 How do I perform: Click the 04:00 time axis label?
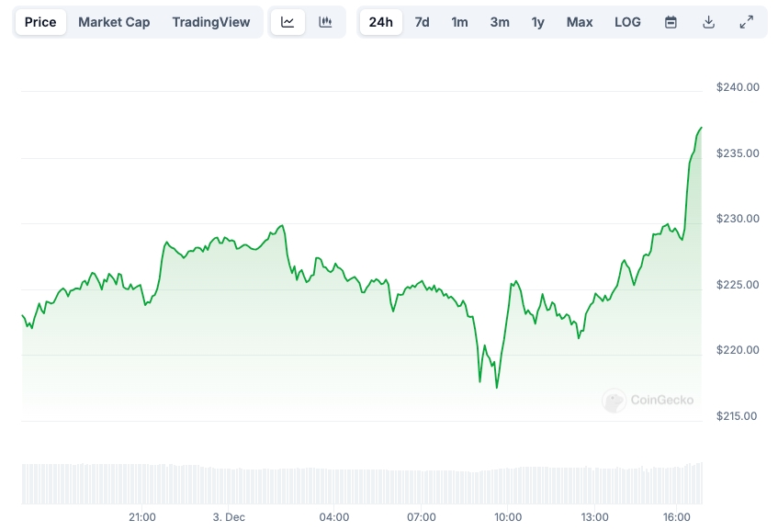click(x=334, y=517)
